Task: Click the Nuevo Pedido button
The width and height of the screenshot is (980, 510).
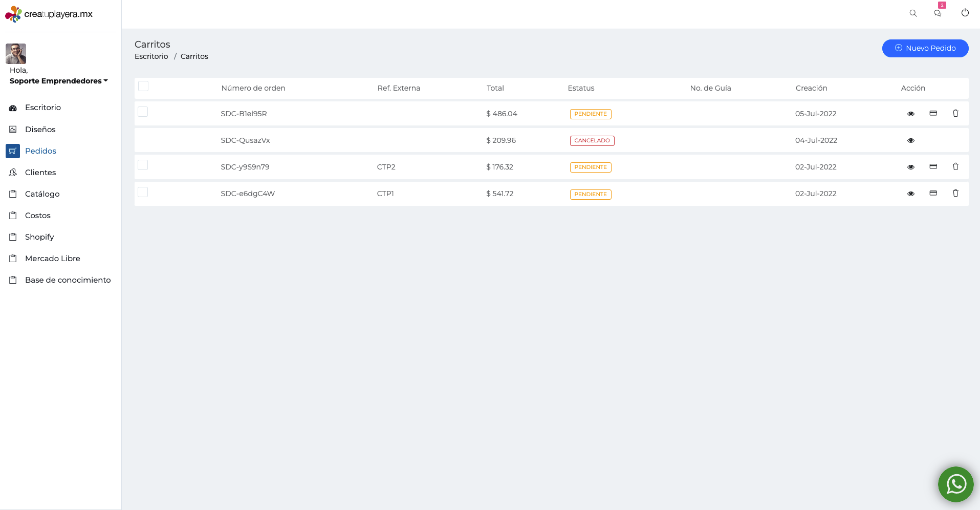Action: [x=925, y=48]
